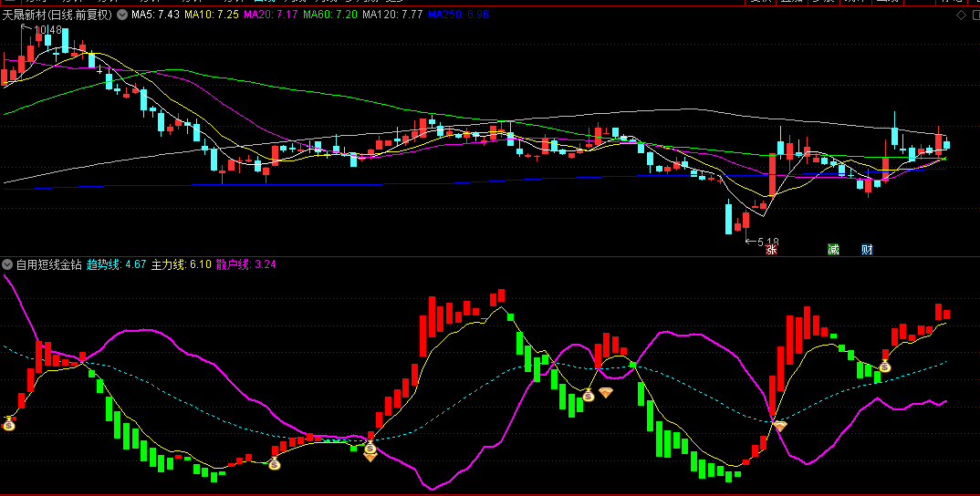Click the 主力线: 6.10 indicator label
Screen dimensions: 980x496
coord(182,264)
